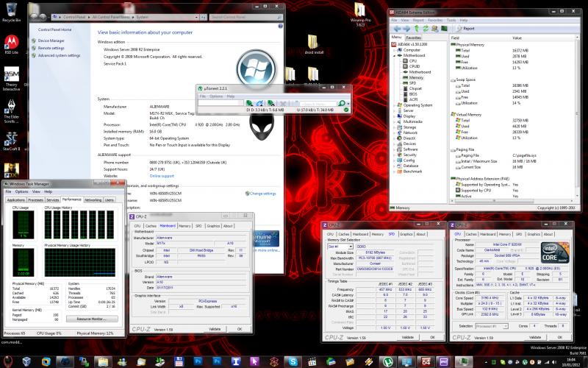The height and width of the screenshot is (368, 588).
Task: Expand the Computer node in AIDA64 tree
Action: [x=395, y=50]
